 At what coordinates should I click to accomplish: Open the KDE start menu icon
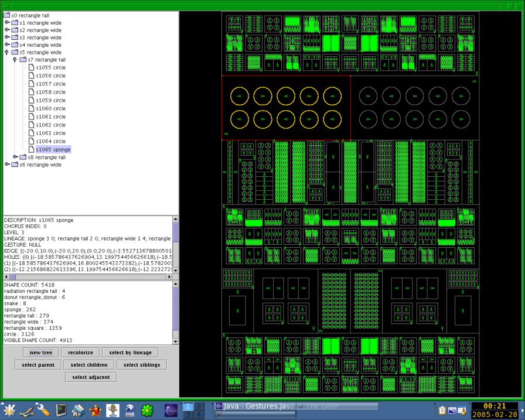pos(8,410)
